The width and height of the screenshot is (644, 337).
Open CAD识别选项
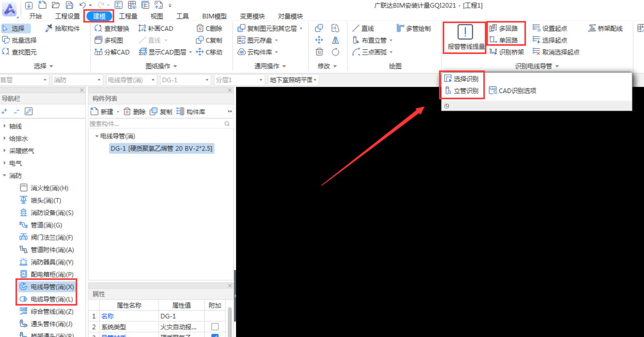tap(513, 91)
